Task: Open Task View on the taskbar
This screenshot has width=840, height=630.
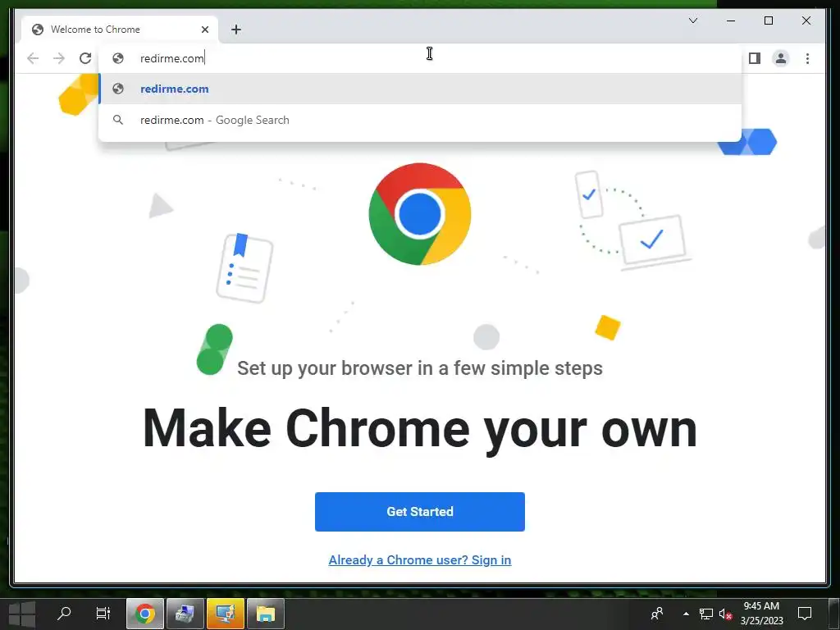Action: pyautogui.click(x=103, y=613)
